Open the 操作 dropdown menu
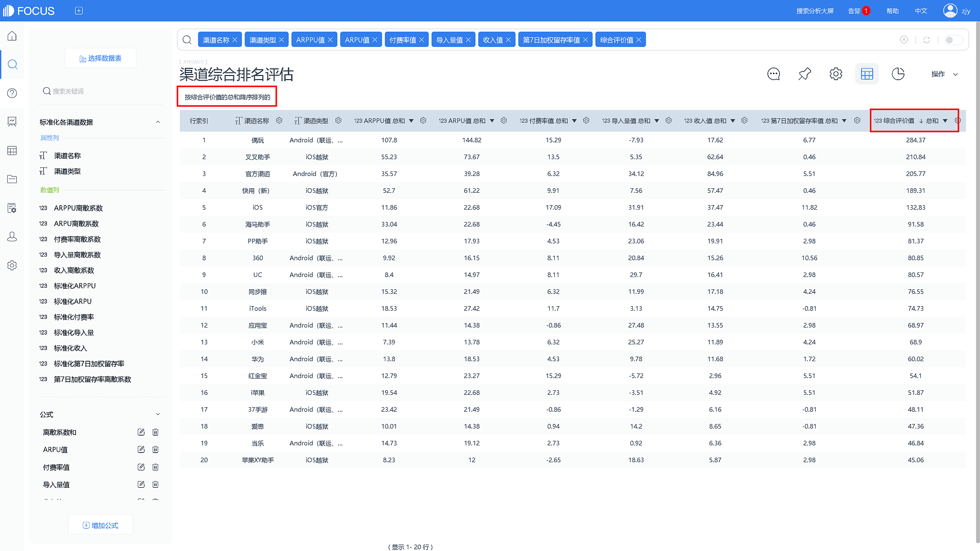This screenshot has height=551, width=980. [944, 74]
